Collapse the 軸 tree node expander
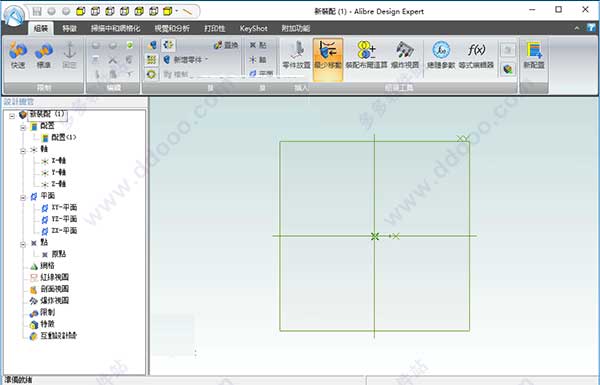Image resolution: width=600 pixels, height=385 pixels. (x=23, y=151)
